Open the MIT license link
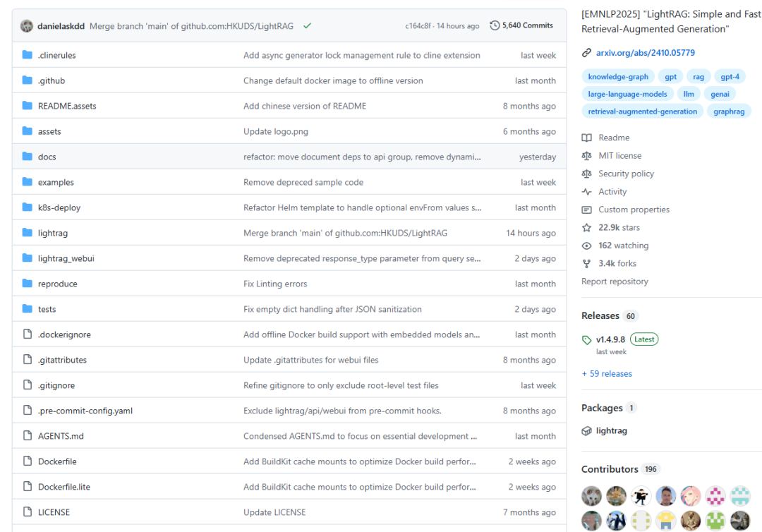Viewport: 762px width, 532px height. [x=619, y=155]
